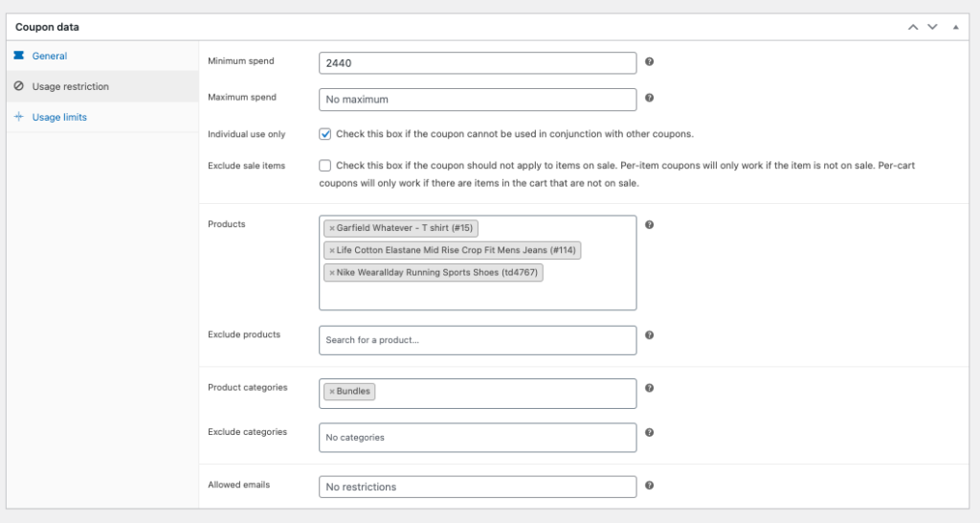Click the Minimum spend field
Viewport: 980px width, 523px height.
coord(478,63)
